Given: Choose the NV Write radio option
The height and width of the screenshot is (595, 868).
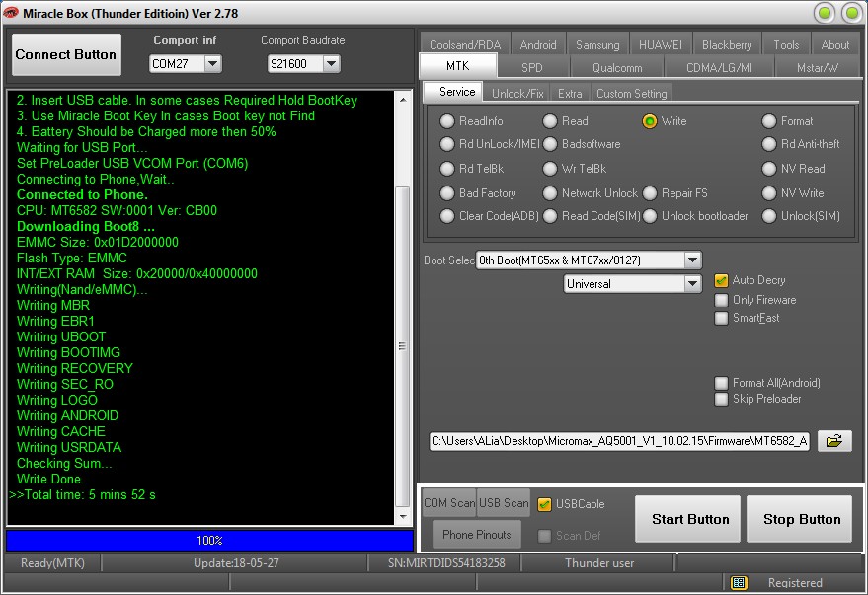Looking at the screenshot, I should [769, 193].
